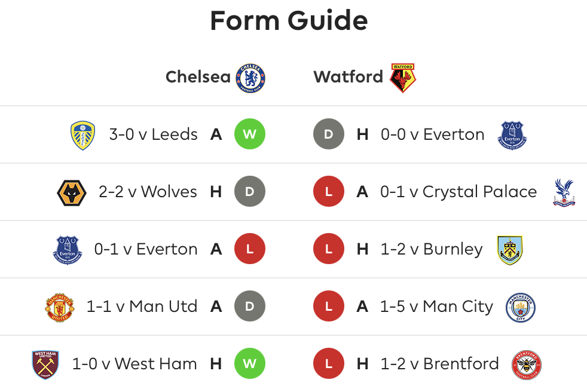Click the West Ham crest
This screenshot has width=587, height=392.
[45, 364]
